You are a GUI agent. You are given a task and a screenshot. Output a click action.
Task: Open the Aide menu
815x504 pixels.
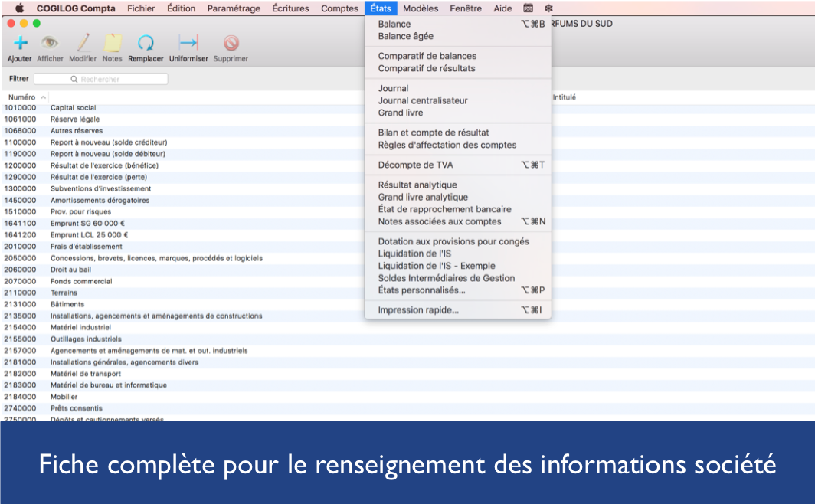502,8
